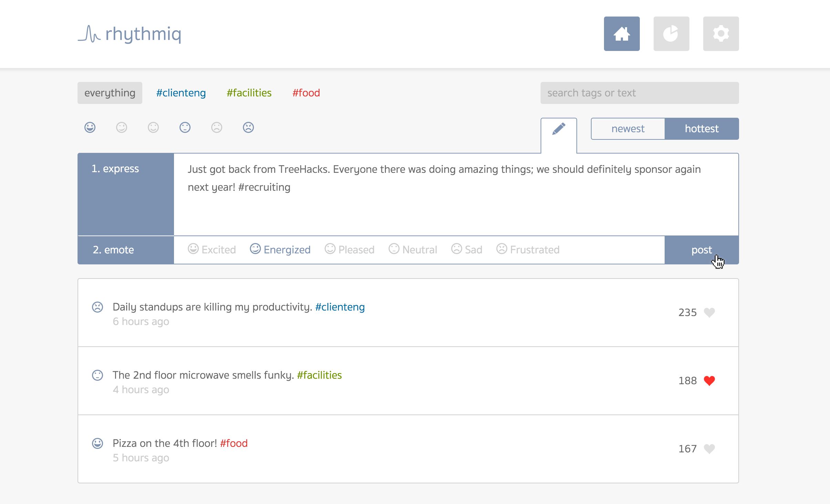Select the hottest sort tab
The height and width of the screenshot is (504, 830).
point(701,129)
